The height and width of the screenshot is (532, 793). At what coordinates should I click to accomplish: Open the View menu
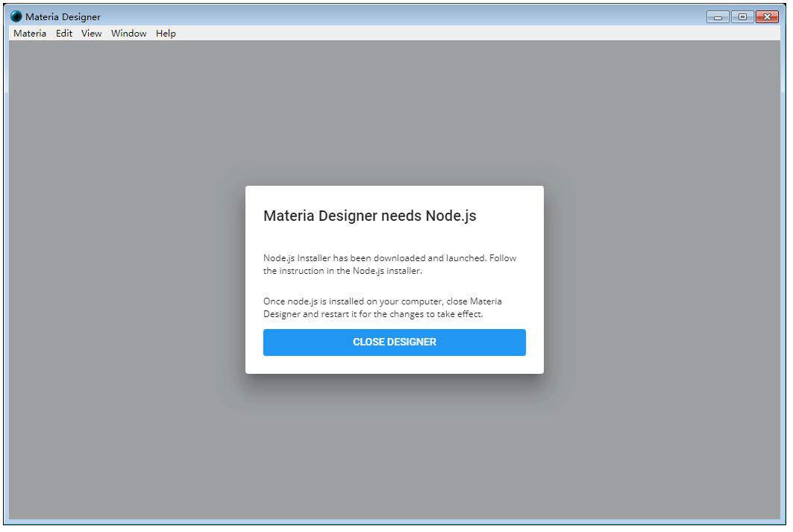tap(90, 33)
